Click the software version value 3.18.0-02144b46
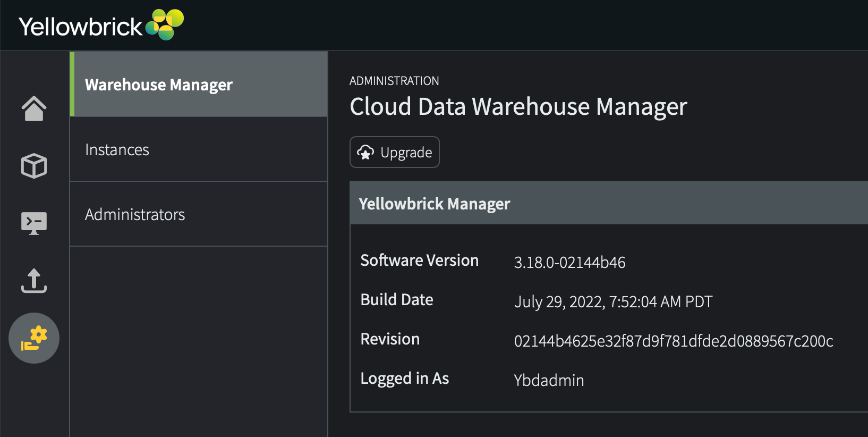This screenshot has width=868, height=437. point(569,262)
